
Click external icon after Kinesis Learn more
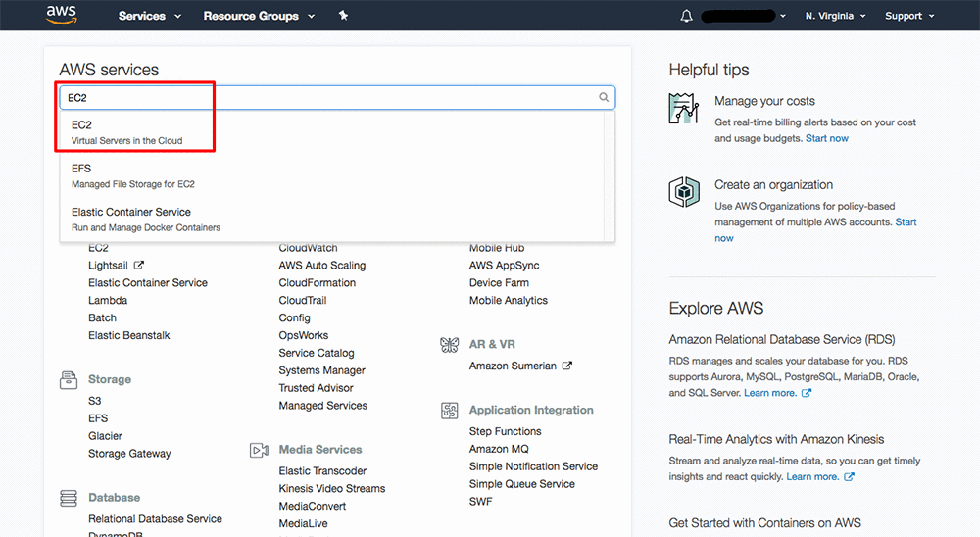tap(849, 476)
